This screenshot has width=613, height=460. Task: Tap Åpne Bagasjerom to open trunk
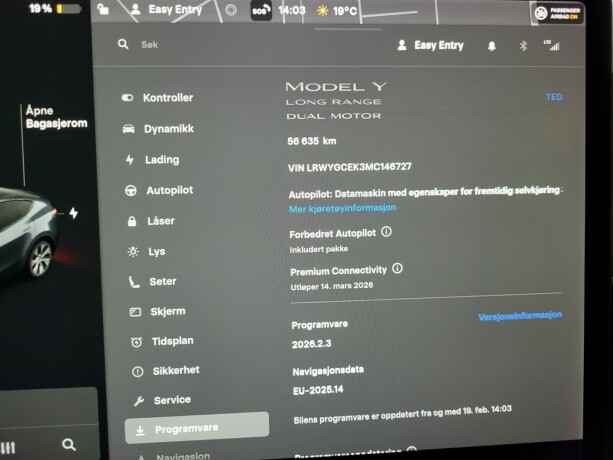tap(56, 118)
